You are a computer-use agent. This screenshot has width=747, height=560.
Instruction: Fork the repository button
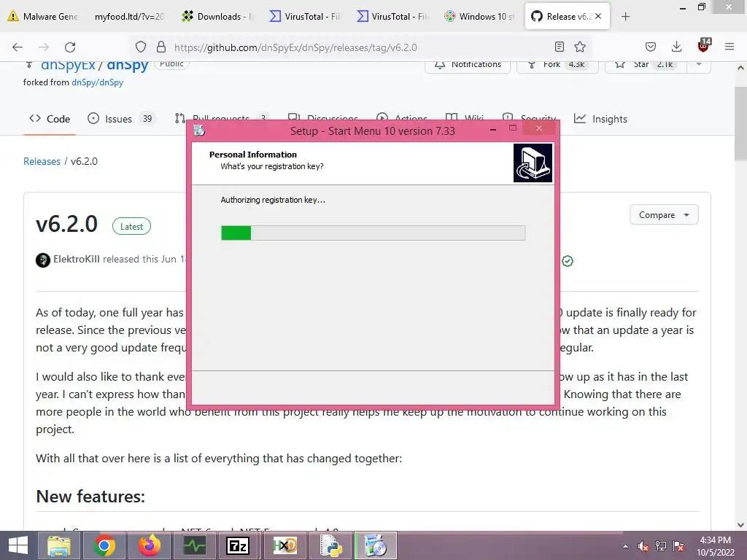coord(557,65)
